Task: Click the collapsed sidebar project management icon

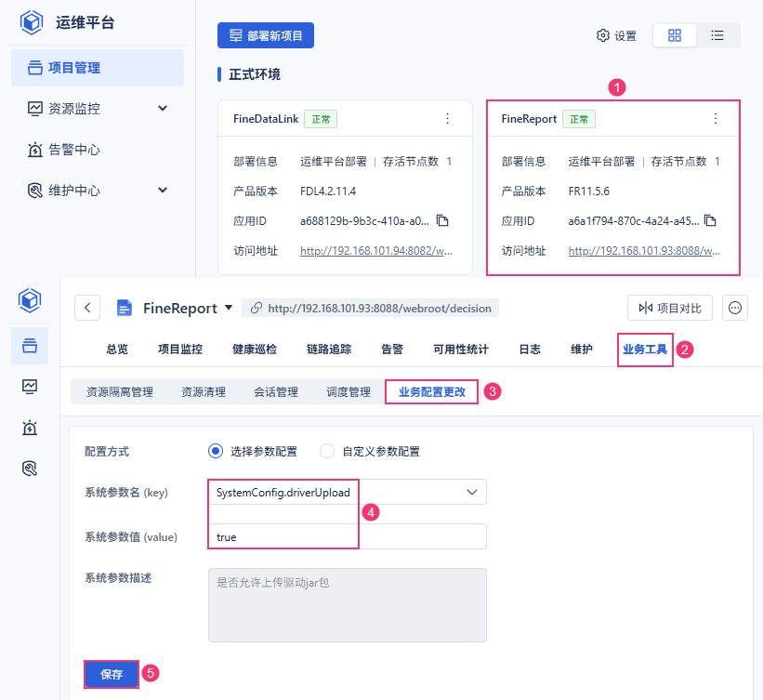Action: [30, 346]
